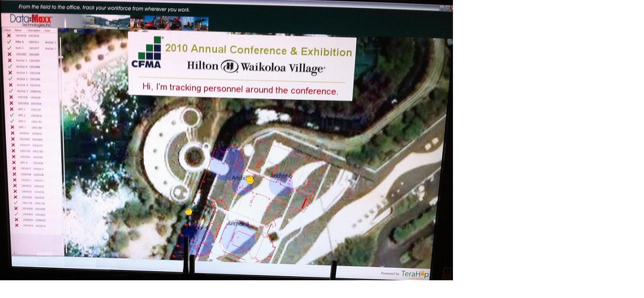
Task: Sort list by the Description column header
Action: click(x=34, y=30)
